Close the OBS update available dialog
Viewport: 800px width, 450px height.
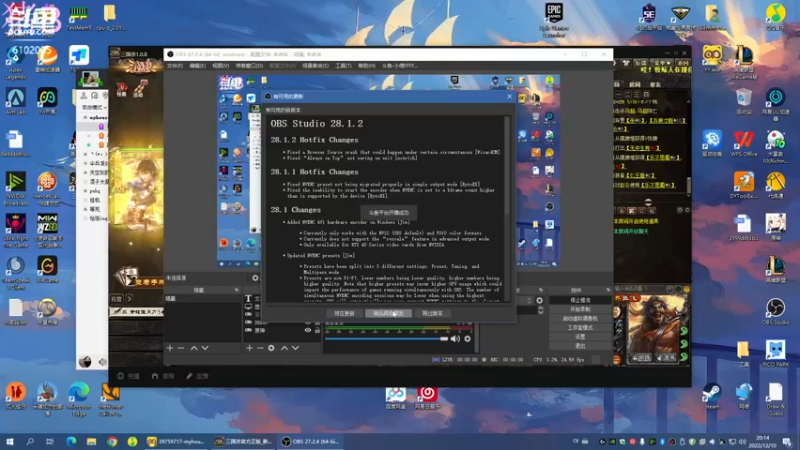click(x=509, y=96)
